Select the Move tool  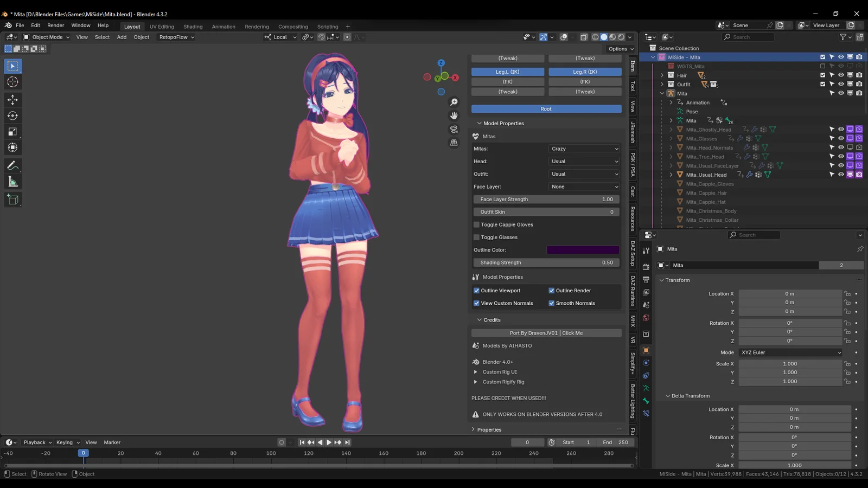pyautogui.click(x=12, y=100)
